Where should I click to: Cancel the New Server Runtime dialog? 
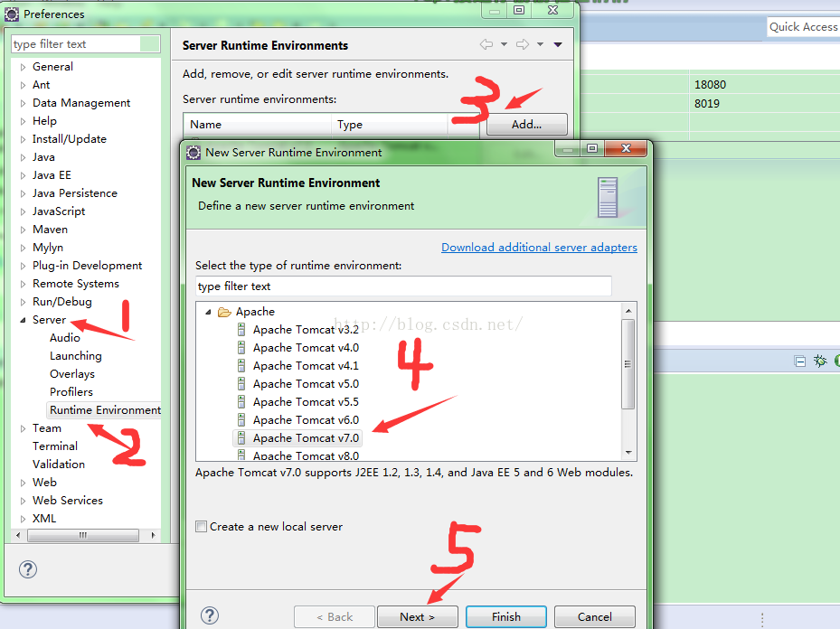pos(595,616)
